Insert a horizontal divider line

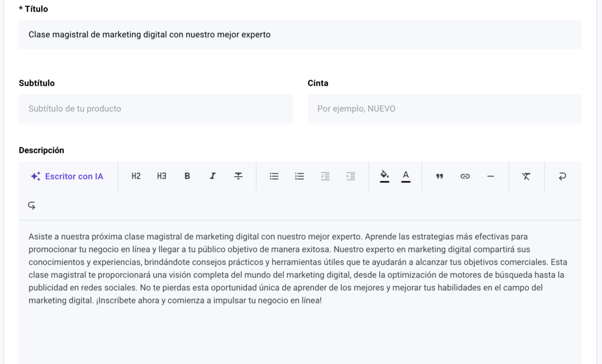(491, 176)
